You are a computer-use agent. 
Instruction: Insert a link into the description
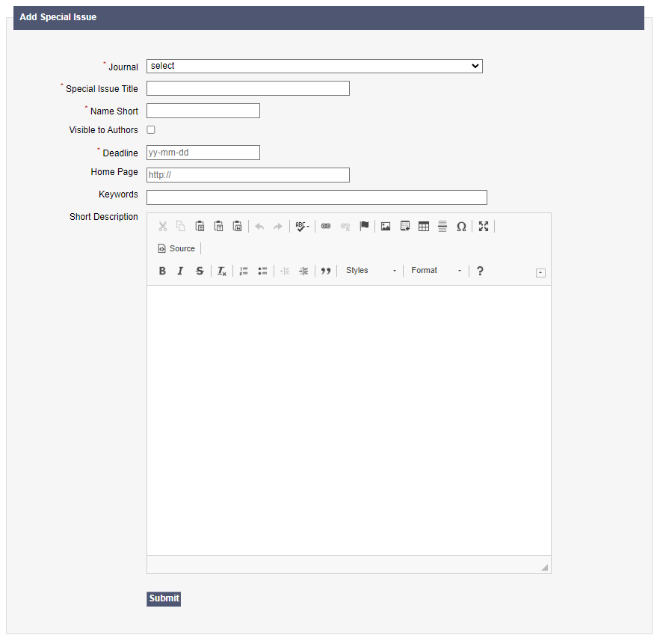pos(326,227)
